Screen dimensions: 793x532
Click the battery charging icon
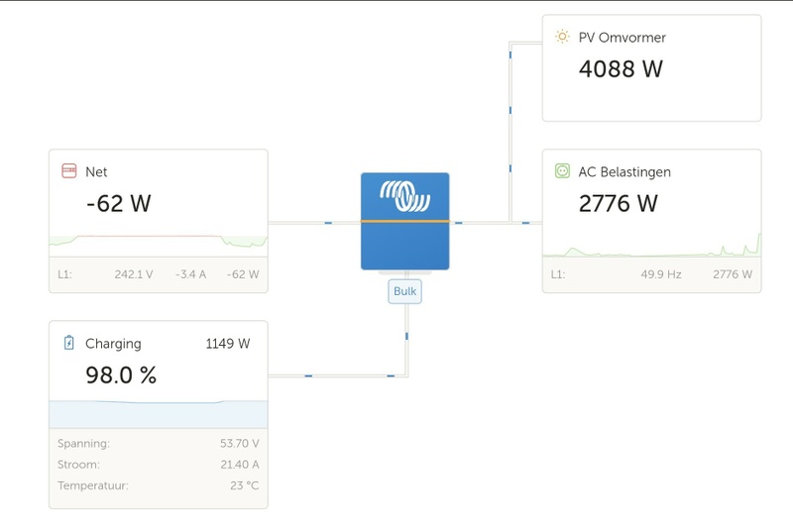[x=68, y=343]
